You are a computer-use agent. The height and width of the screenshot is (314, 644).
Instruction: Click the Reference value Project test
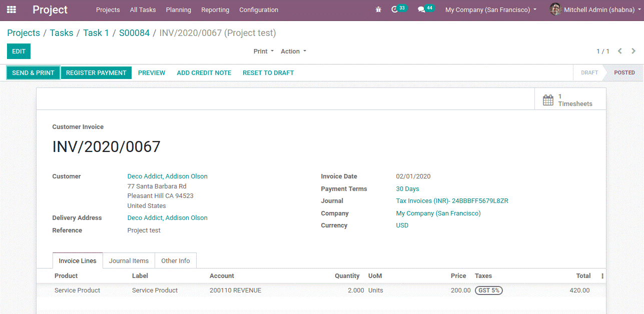click(x=144, y=230)
